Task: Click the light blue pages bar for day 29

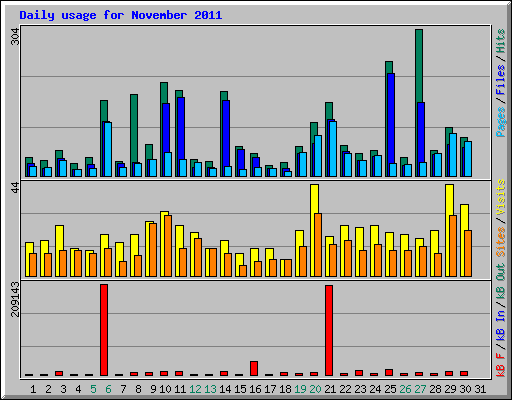Action: [x=453, y=155]
